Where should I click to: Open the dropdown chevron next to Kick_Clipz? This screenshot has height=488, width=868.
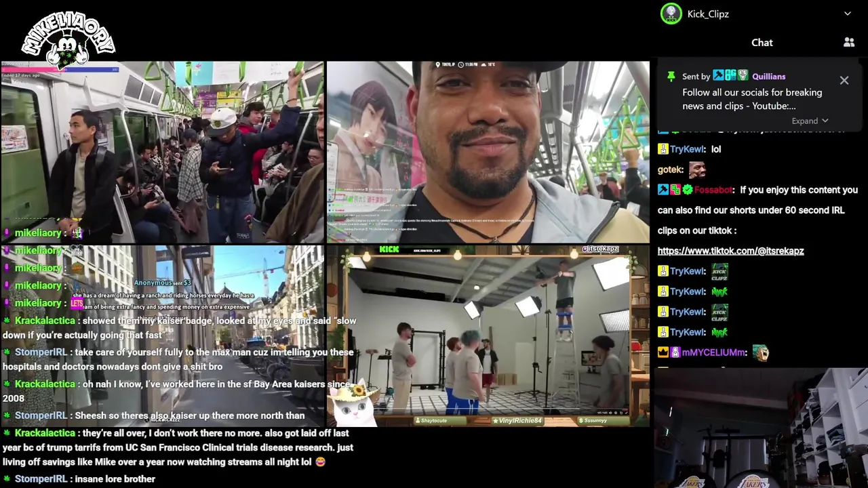848,14
